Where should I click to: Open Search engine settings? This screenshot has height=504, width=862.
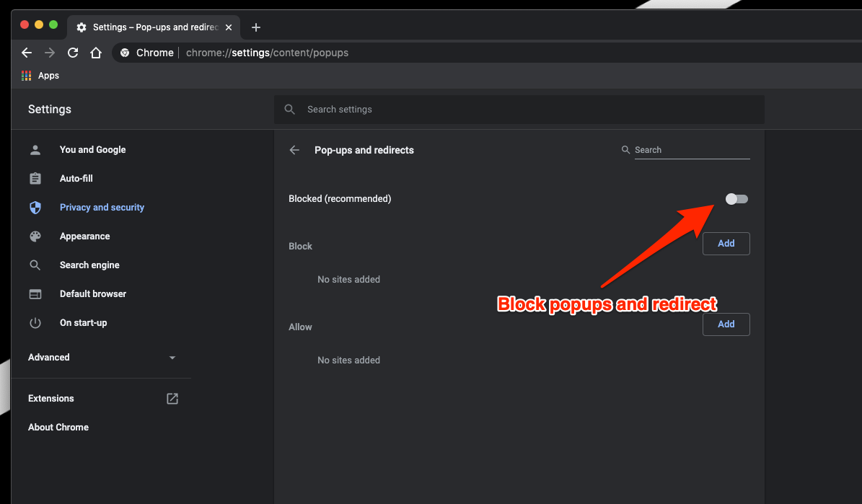pos(89,265)
